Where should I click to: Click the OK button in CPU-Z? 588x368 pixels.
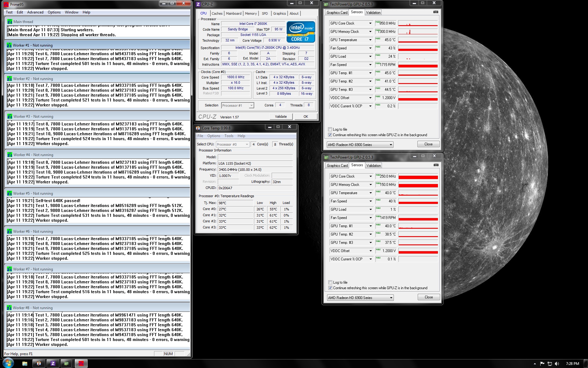click(x=306, y=117)
